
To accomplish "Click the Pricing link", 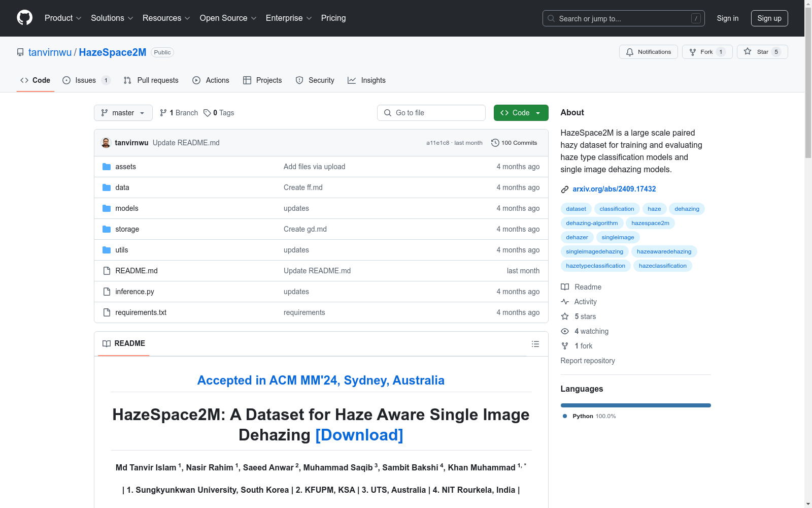I will click(x=333, y=18).
